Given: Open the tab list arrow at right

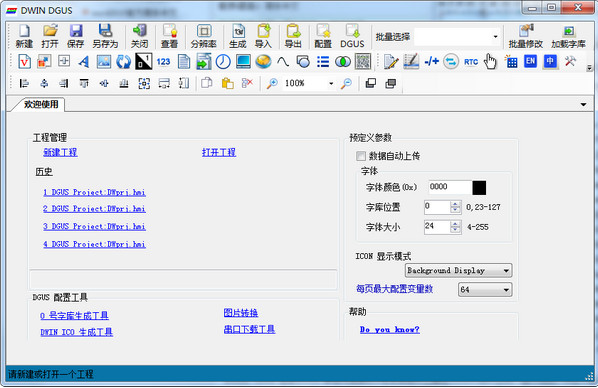Looking at the screenshot, I should (583, 105).
